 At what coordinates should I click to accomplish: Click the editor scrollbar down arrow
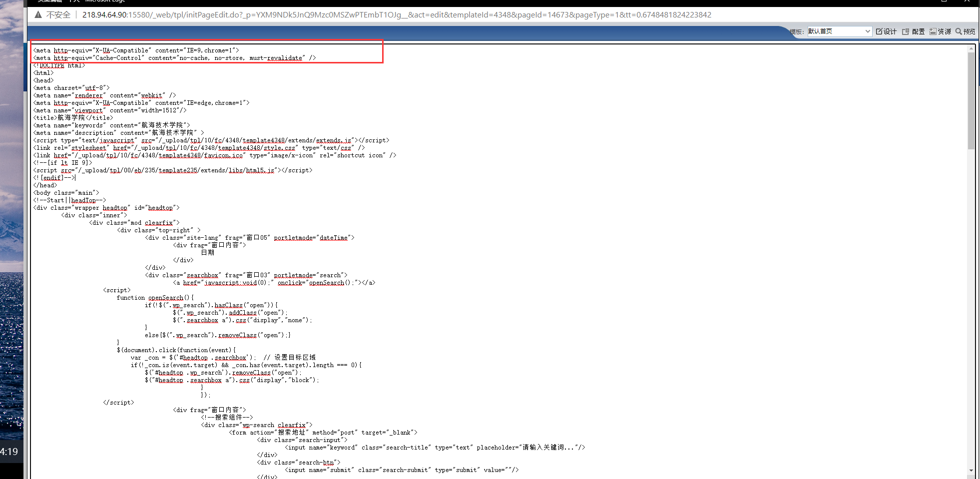[971, 470]
